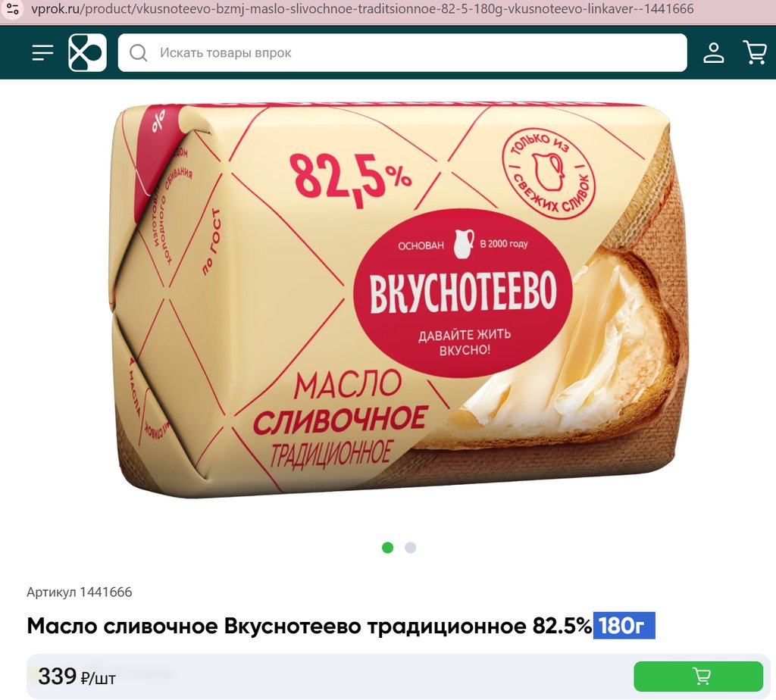Click the highlighted '180г' weight text

pyautogui.click(x=624, y=626)
